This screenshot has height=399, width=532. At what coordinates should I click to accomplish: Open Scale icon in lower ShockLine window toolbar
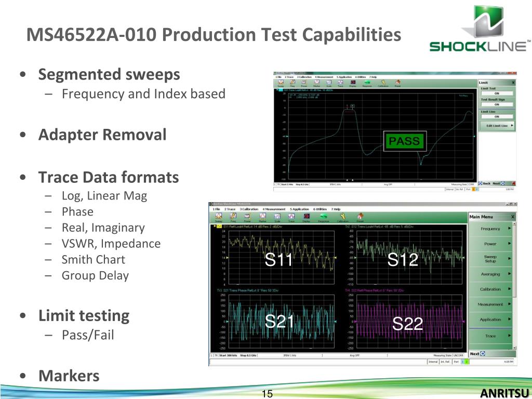(x=277, y=217)
